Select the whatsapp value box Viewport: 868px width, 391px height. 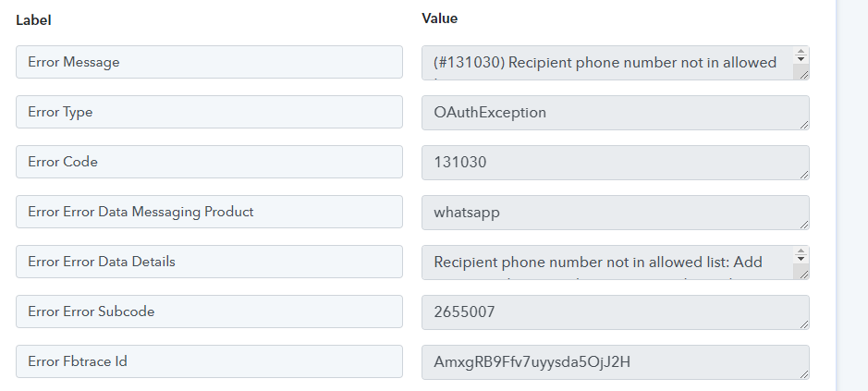point(616,213)
